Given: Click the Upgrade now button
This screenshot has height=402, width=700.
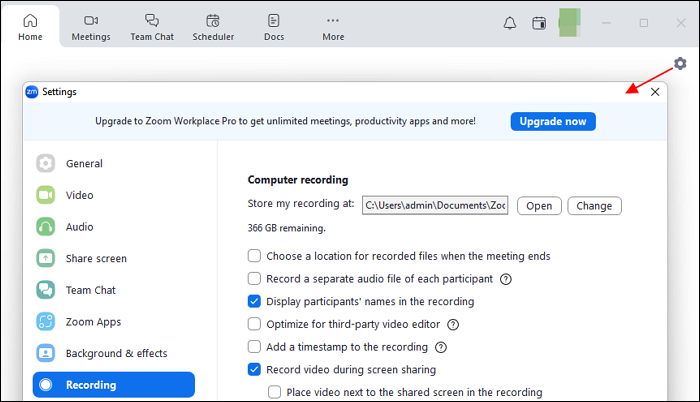Looking at the screenshot, I should (x=553, y=121).
